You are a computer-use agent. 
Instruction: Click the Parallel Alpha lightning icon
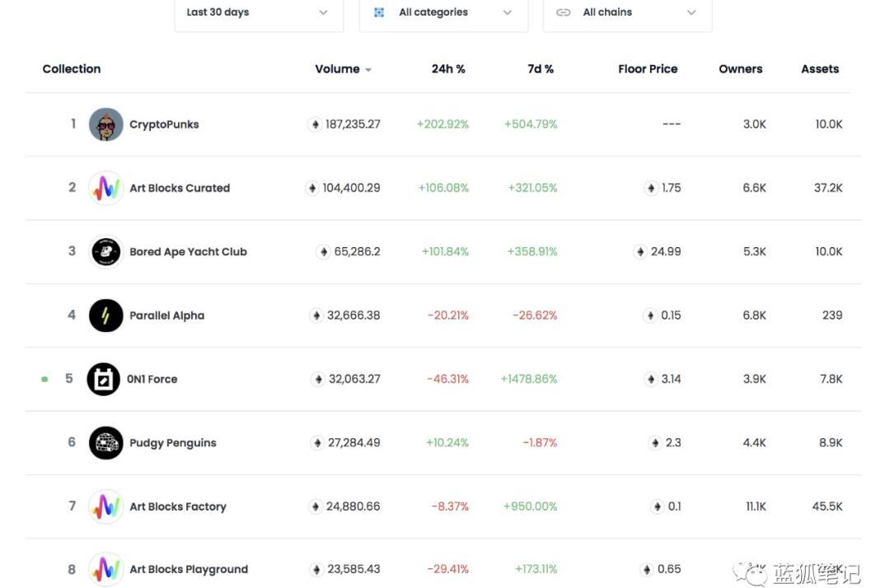(x=105, y=315)
